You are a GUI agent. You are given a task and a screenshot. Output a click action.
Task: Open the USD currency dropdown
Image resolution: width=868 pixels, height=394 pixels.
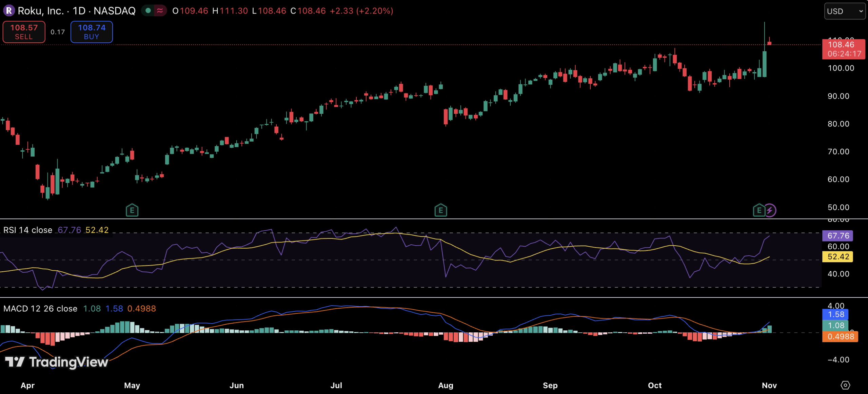tap(844, 11)
